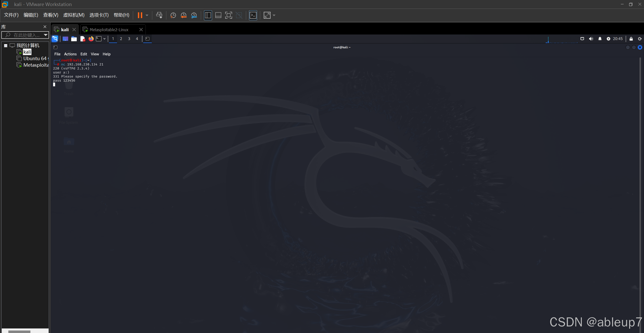This screenshot has height=333, width=644.
Task: Select Ubuntu 64 in the library tree
Action: pos(35,58)
